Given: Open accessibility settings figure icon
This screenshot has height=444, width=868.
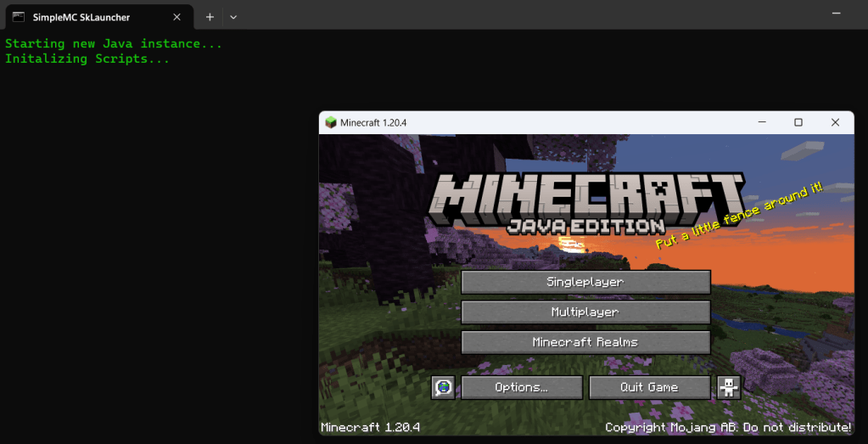Looking at the screenshot, I should pos(729,387).
